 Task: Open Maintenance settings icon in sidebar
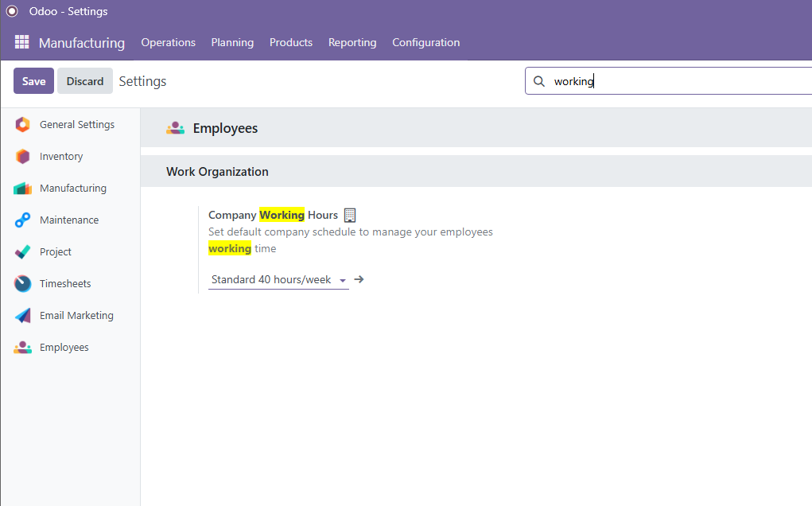23,220
